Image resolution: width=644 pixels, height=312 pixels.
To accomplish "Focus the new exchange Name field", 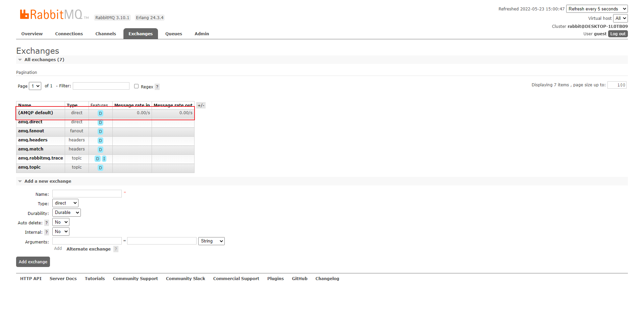I will [87, 193].
